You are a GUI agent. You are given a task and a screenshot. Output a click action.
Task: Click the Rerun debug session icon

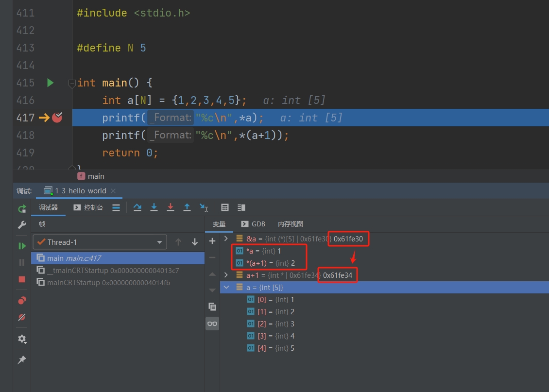click(x=22, y=209)
